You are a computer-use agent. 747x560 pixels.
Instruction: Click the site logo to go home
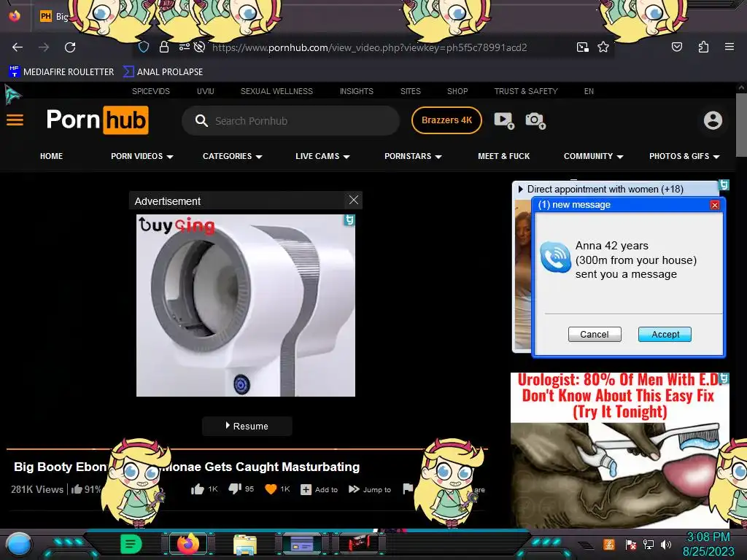tap(97, 120)
